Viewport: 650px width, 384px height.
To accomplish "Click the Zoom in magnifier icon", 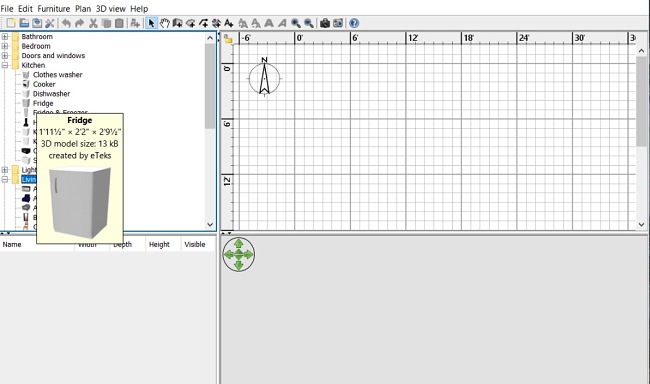I will click(296, 23).
